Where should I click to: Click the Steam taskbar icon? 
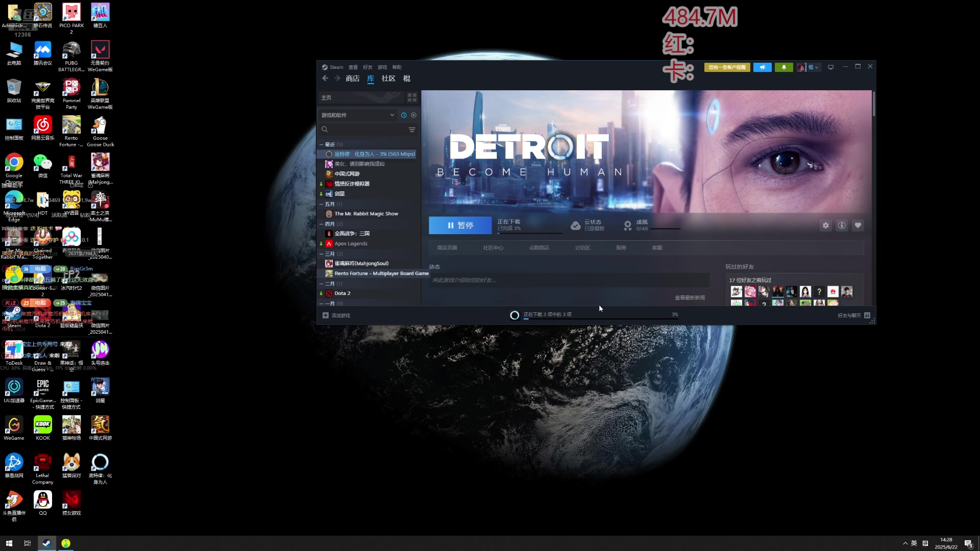click(x=46, y=543)
